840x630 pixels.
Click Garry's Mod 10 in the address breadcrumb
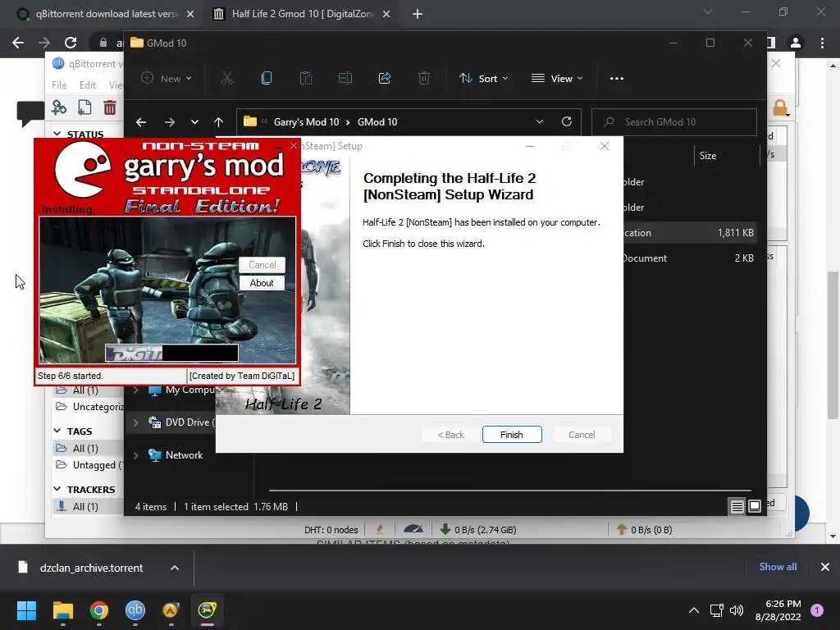pyautogui.click(x=306, y=122)
